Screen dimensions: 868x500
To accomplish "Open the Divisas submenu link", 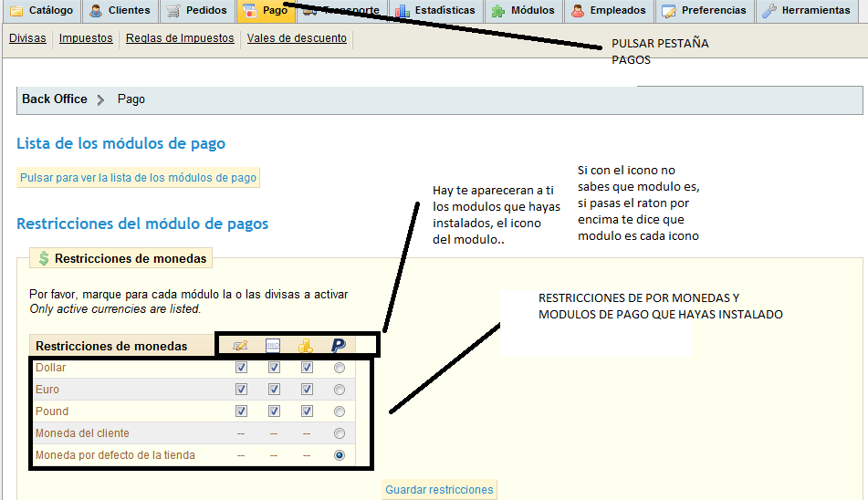I will click(27, 38).
